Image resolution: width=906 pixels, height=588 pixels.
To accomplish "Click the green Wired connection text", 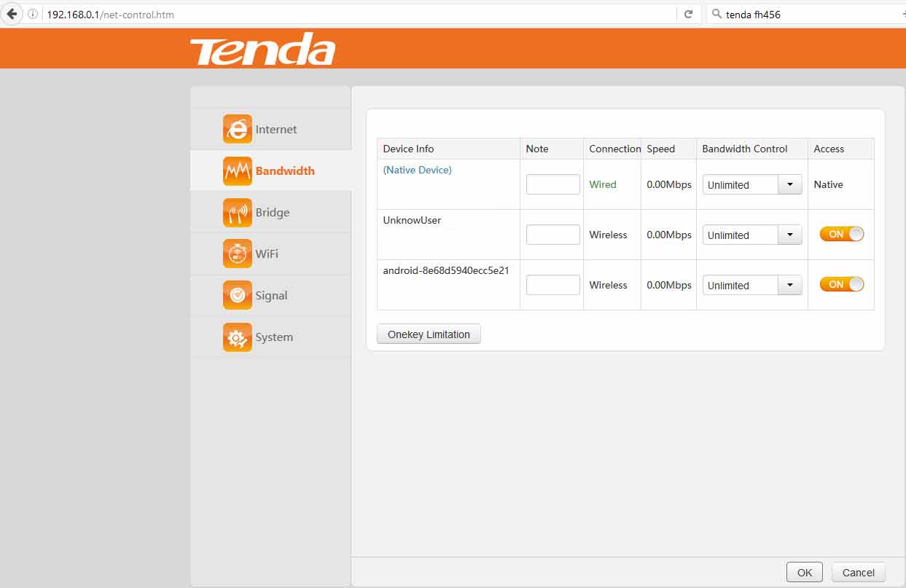I will pyautogui.click(x=603, y=184).
